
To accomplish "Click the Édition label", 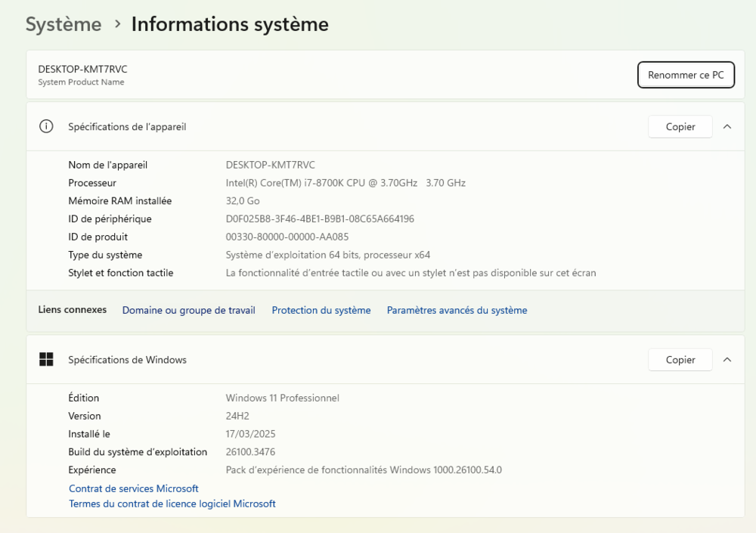I will [83, 398].
